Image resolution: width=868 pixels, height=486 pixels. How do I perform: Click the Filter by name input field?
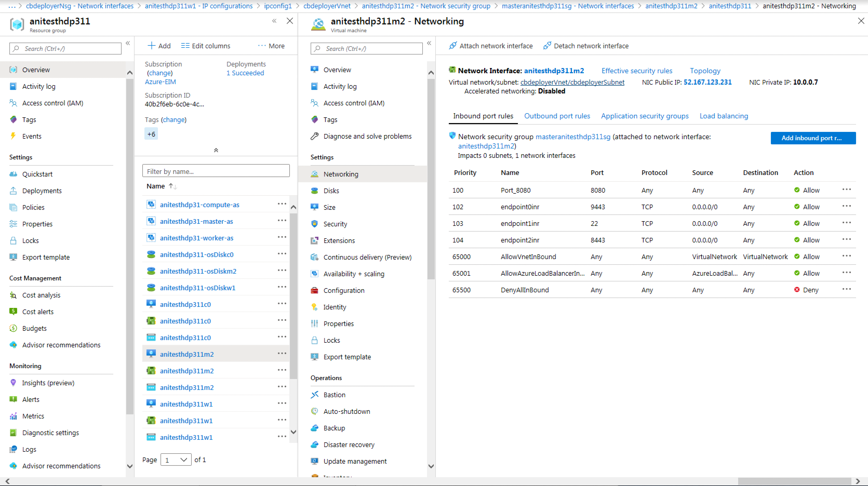pos(216,171)
